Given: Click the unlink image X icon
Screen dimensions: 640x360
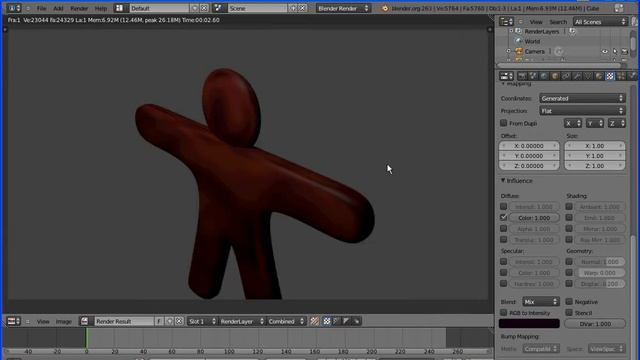Looking at the screenshot, I should [x=179, y=322].
